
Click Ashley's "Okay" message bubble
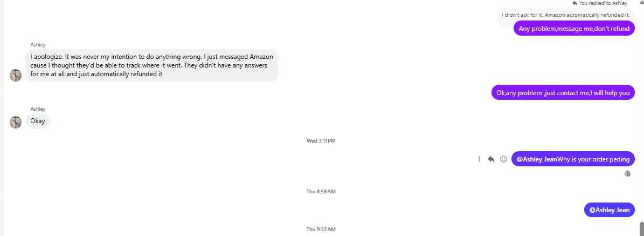tap(38, 121)
